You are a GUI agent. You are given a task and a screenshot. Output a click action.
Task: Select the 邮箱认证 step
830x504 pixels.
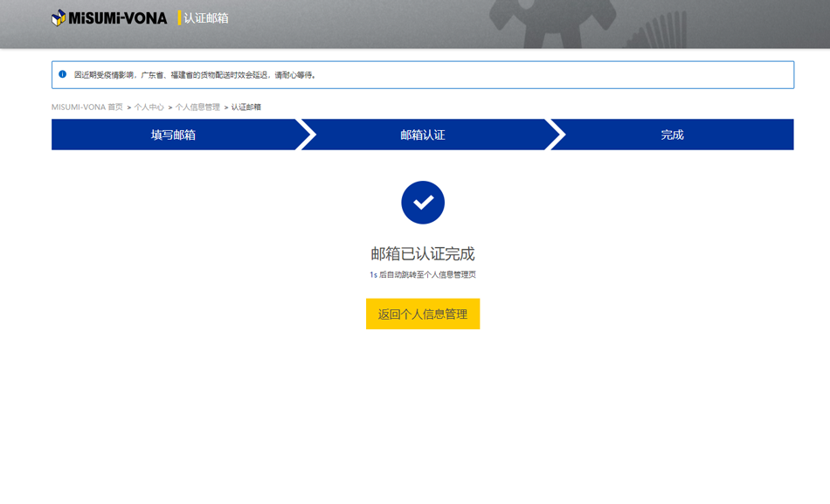(423, 135)
